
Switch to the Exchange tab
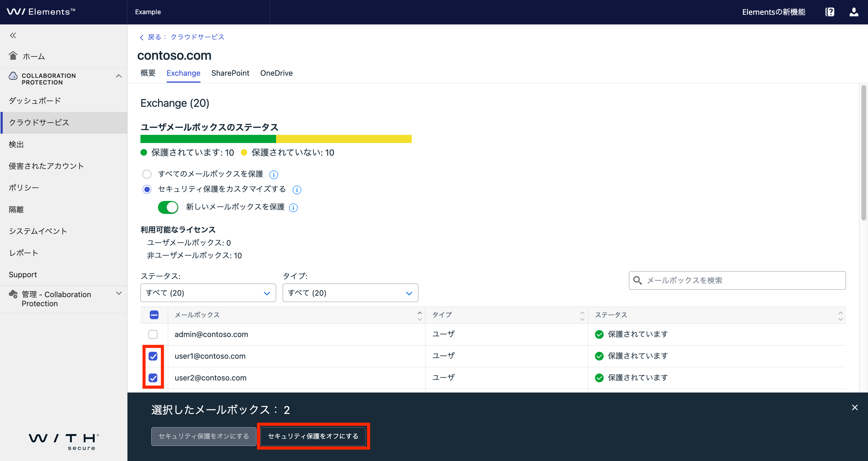coord(183,73)
